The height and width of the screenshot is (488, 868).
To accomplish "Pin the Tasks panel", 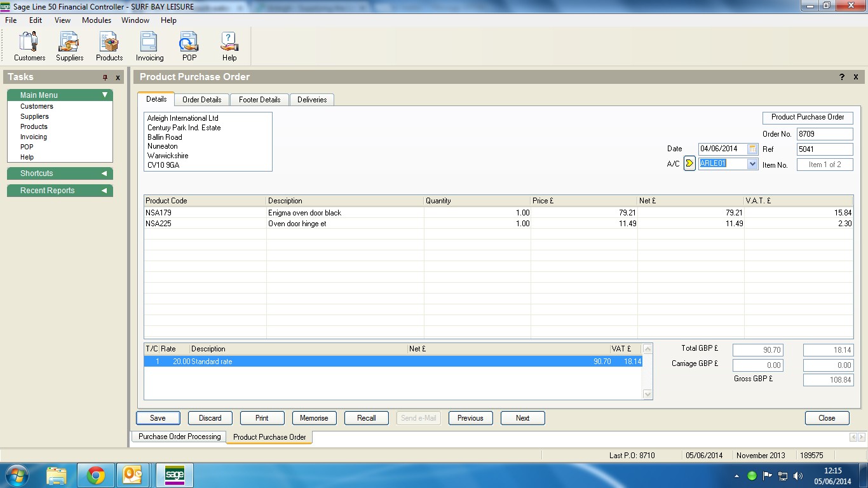I will click(x=105, y=78).
